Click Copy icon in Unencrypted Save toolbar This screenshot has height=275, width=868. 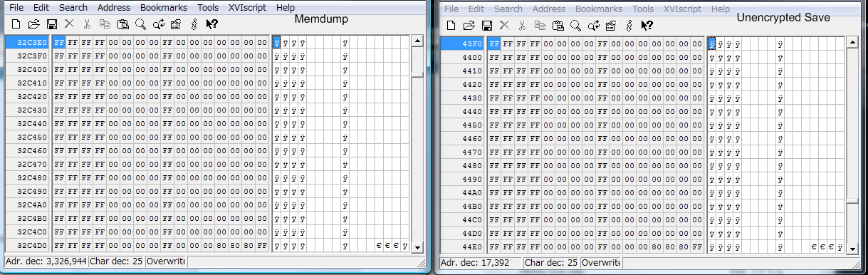point(540,26)
